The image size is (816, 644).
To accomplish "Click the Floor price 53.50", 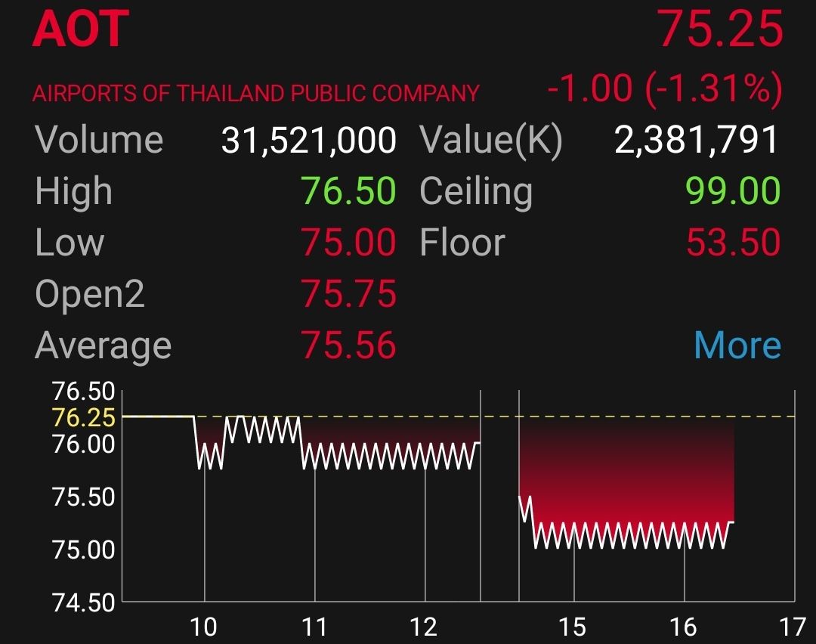I will 733,242.
